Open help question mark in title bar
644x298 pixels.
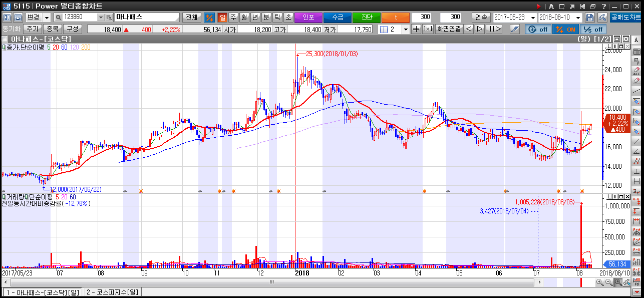603,6
